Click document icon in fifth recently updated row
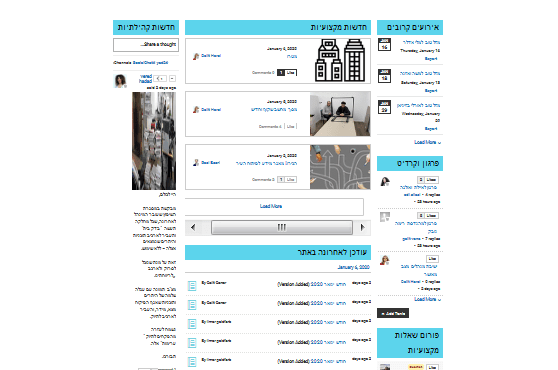The width and height of the screenshot is (558, 370). [x=192, y=362]
